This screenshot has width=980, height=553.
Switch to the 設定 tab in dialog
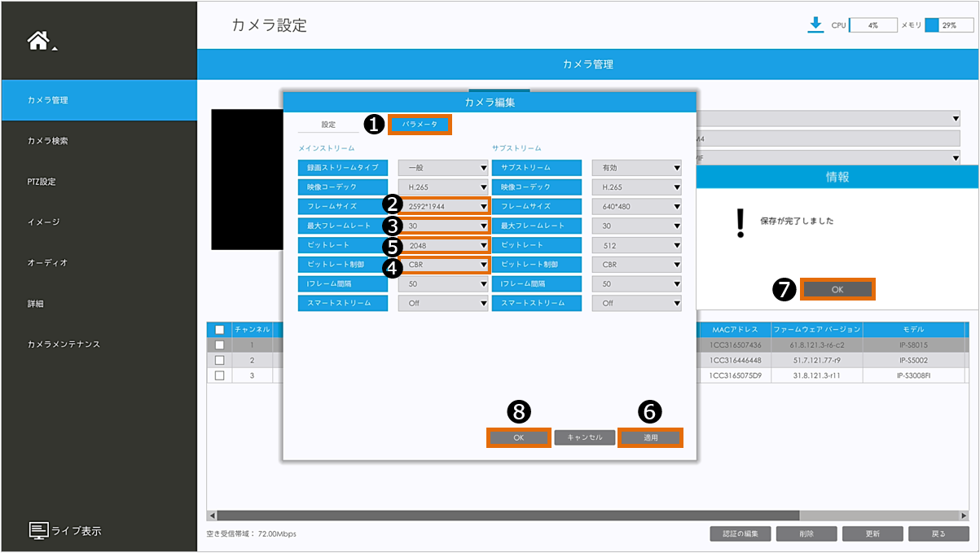click(x=328, y=125)
